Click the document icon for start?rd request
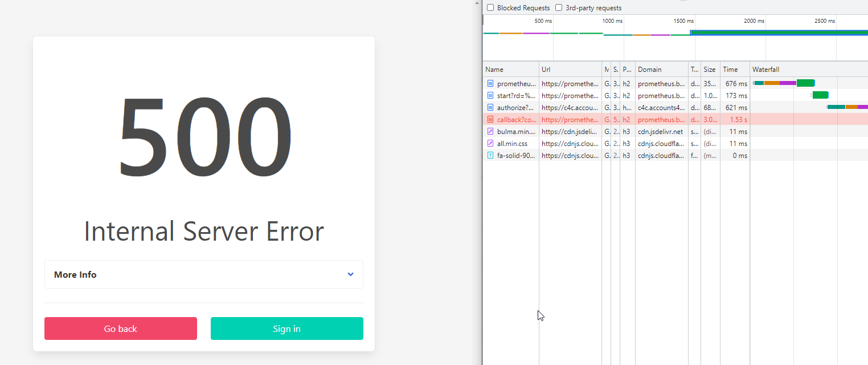 point(490,95)
